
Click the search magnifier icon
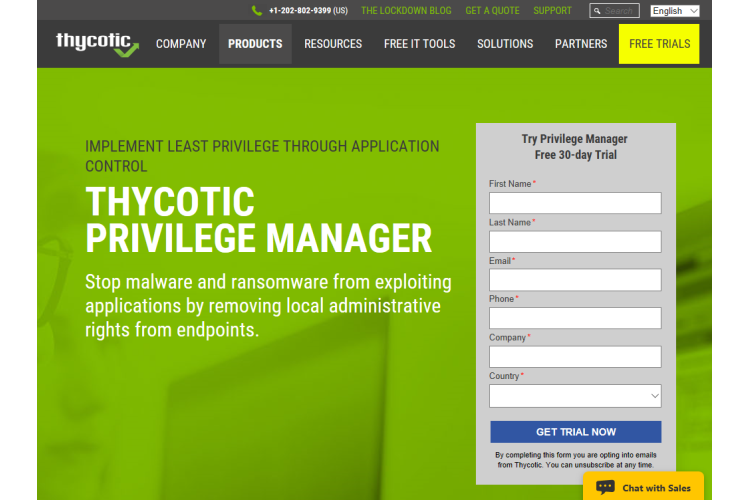(x=597, y=11)
